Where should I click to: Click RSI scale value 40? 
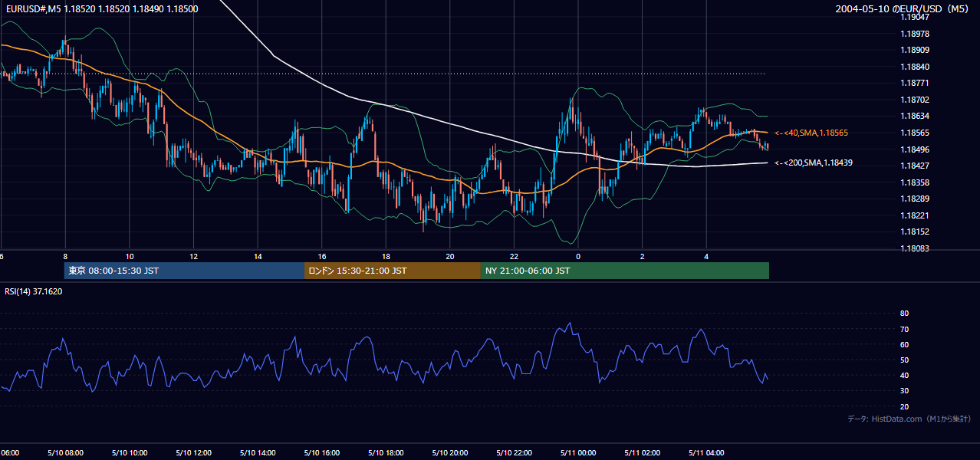click(x=904, y=375)
